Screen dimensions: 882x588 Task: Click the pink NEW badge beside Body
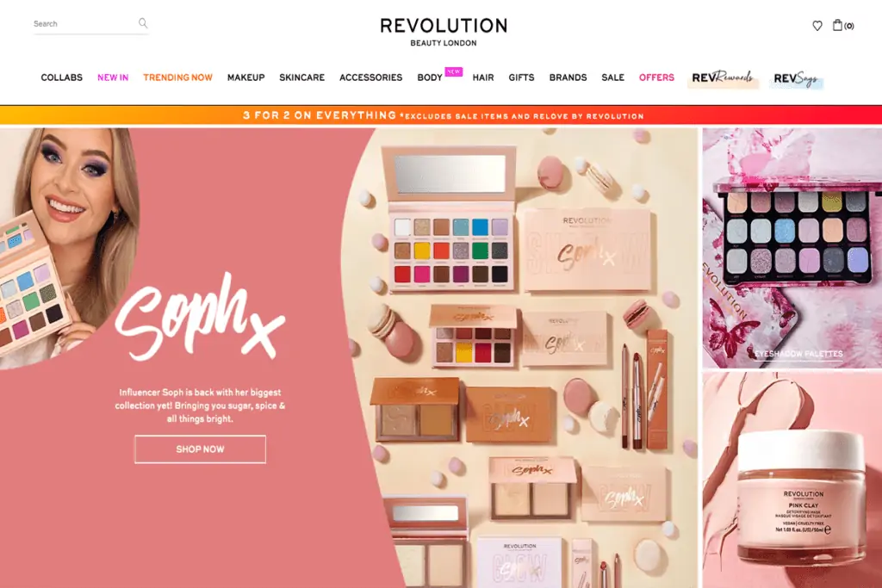click(x=453, y=71)
